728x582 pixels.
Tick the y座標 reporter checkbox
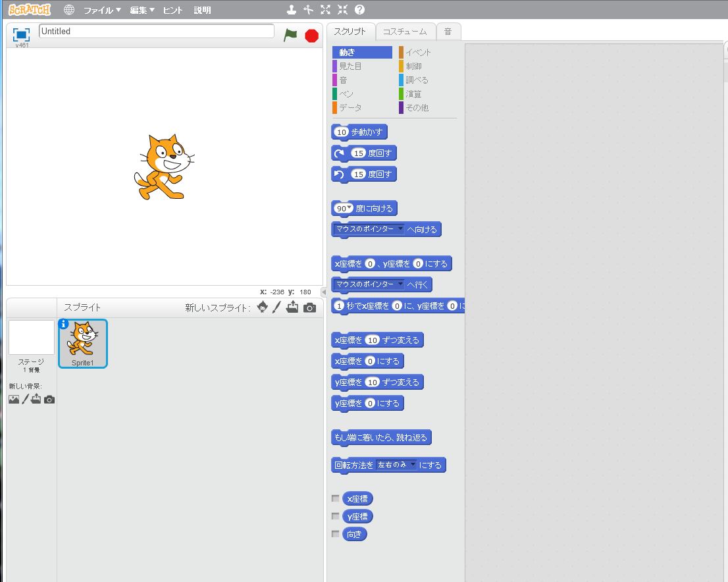tap(336, 516)
